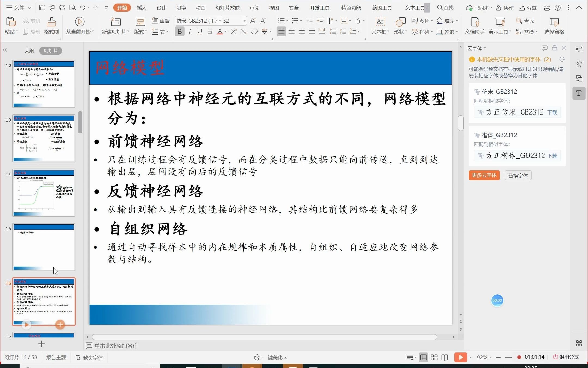
Task: Click the Decrease Font Size icon
Action: pyautogui.click(x=263, y=21)
